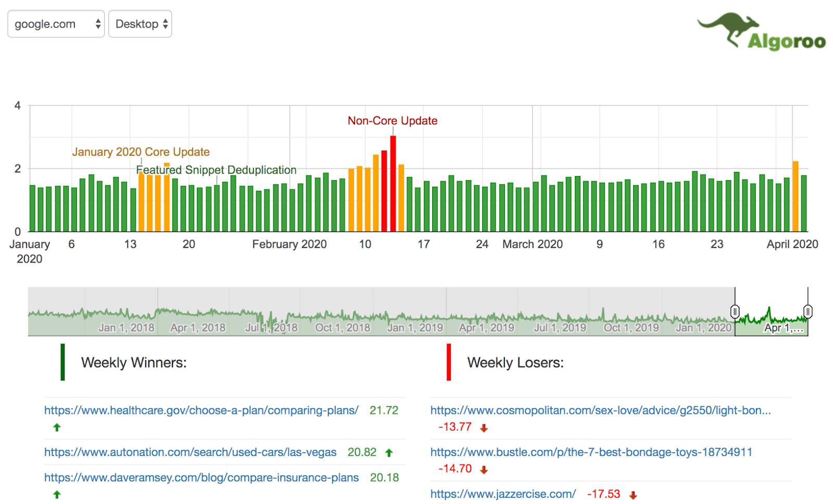Select the tall red Non-Core Update bar
The height and width of the screenshot is (504, 833).
[x=393, y=182]
